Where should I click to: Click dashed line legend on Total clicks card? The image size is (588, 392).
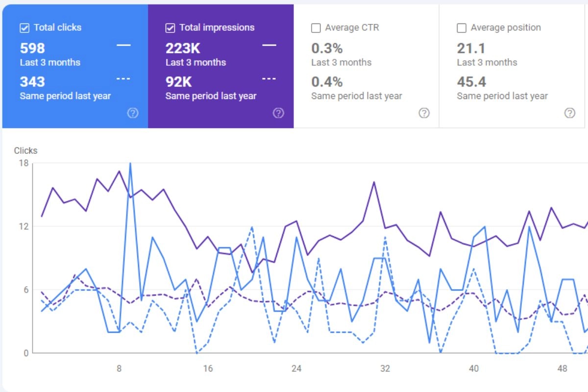pos(123,78)
